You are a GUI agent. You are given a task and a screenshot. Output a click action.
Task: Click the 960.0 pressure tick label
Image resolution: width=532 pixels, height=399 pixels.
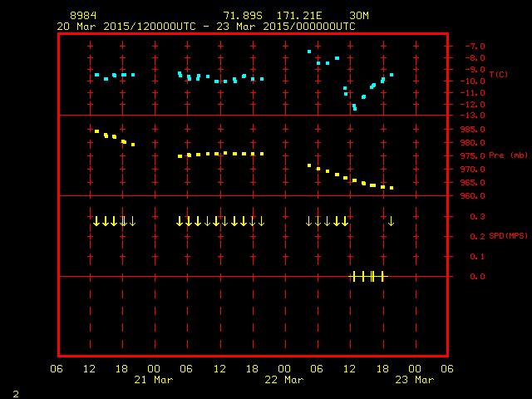pyautogui.click(x=473, y=196)
